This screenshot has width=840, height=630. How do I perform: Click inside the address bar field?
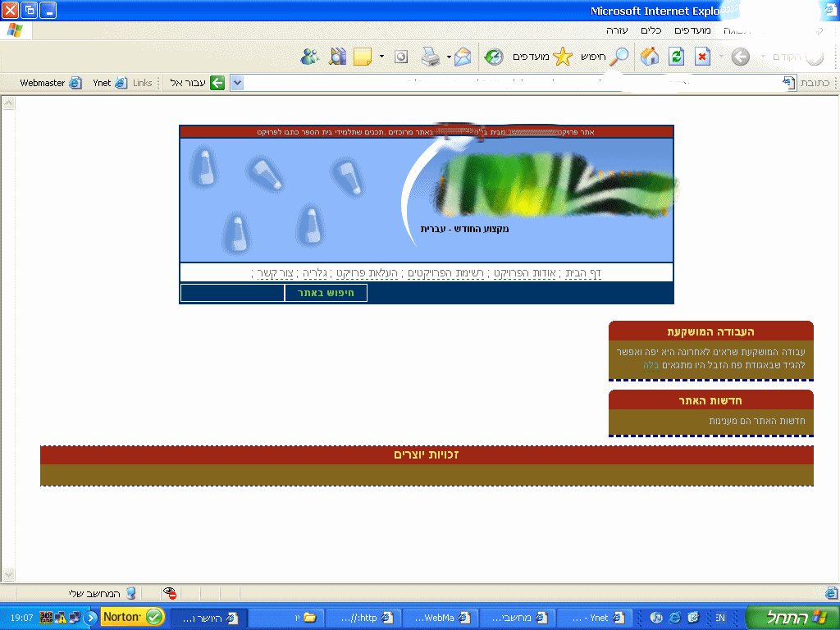click(x=509, y=83)
